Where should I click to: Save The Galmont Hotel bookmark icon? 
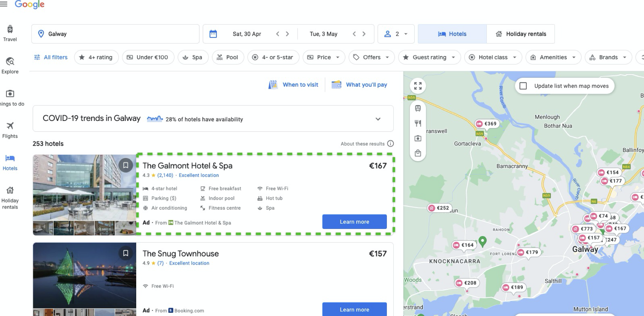[126, 165]
